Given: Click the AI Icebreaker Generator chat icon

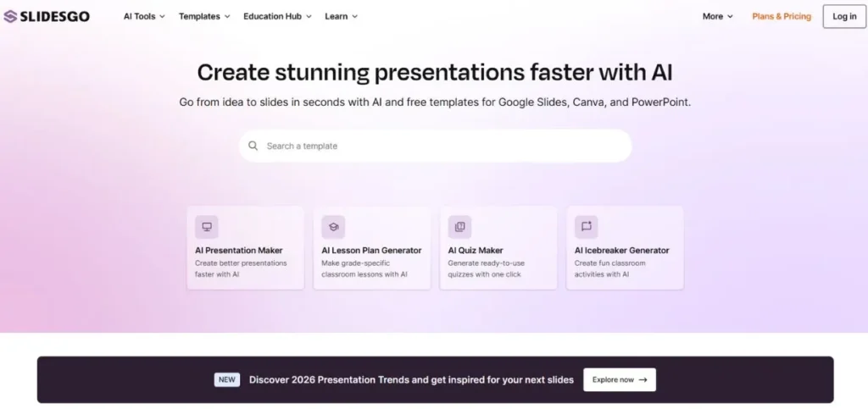Looking at the screenshot, I should click(587, 227).
